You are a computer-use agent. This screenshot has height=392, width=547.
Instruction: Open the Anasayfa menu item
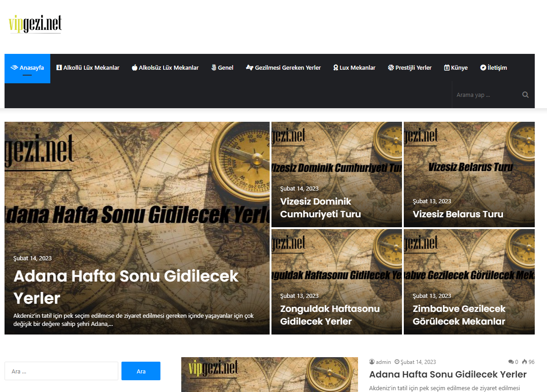point(27,68)
